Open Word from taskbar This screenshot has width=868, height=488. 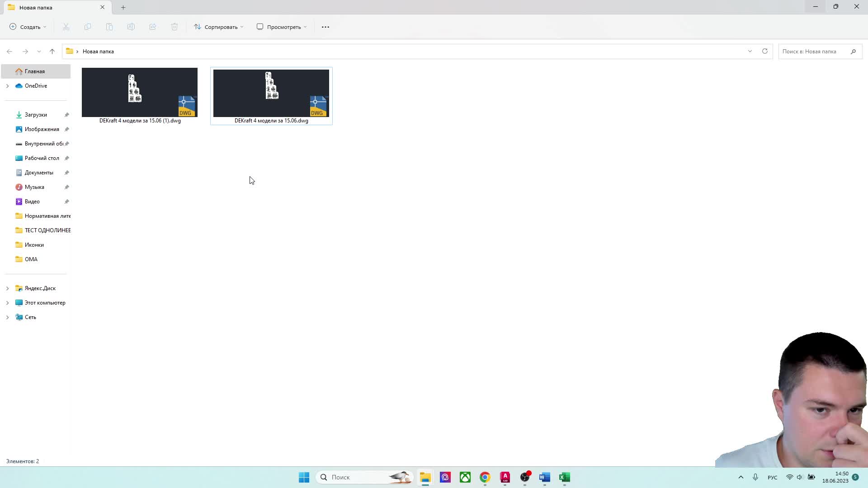pos(544,477)
